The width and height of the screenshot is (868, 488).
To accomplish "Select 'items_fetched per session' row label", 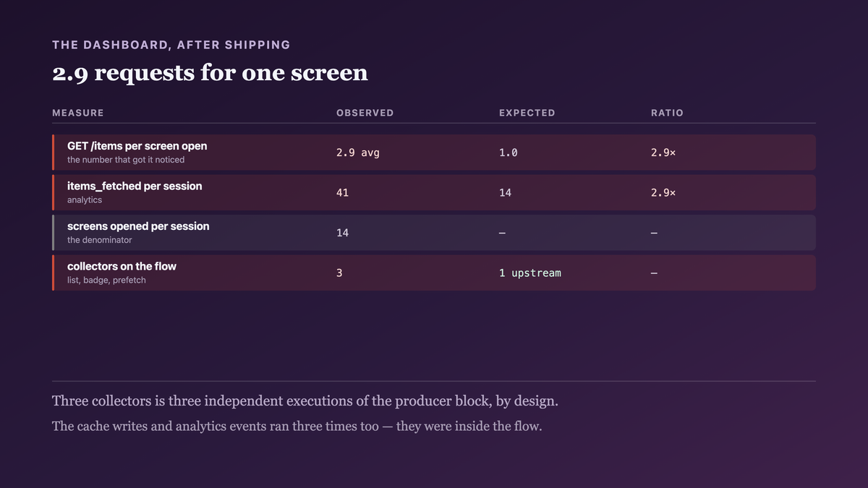I will coord(135,187).
